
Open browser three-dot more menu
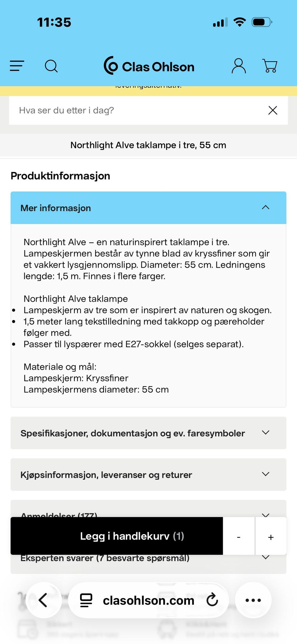click(x=253, y=600)
